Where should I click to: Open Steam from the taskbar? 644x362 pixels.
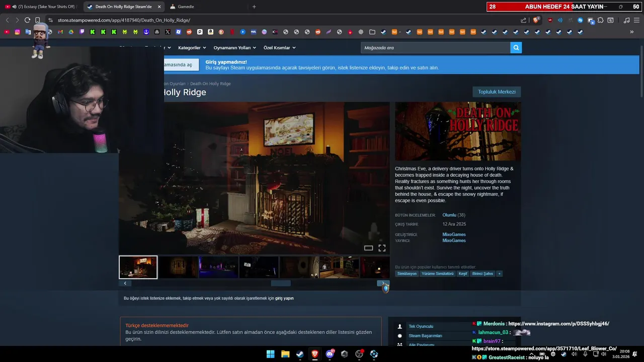pos(300,354)
